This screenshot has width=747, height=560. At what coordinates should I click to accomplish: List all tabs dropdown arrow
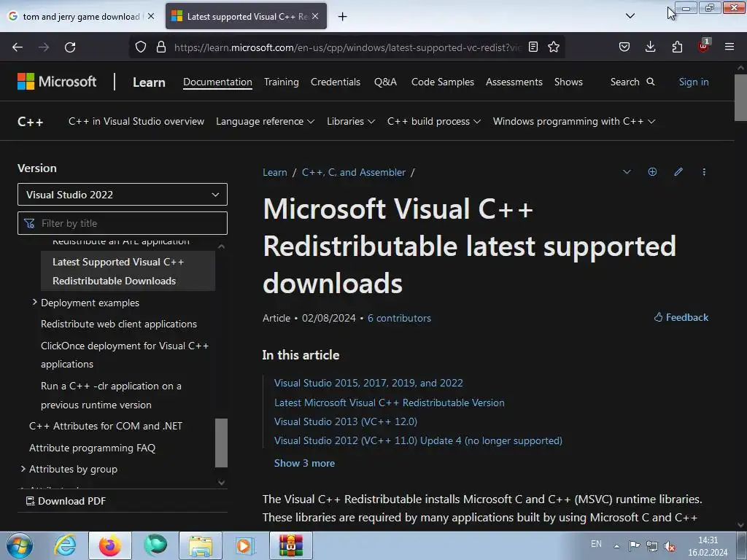[x=630, y=16]
